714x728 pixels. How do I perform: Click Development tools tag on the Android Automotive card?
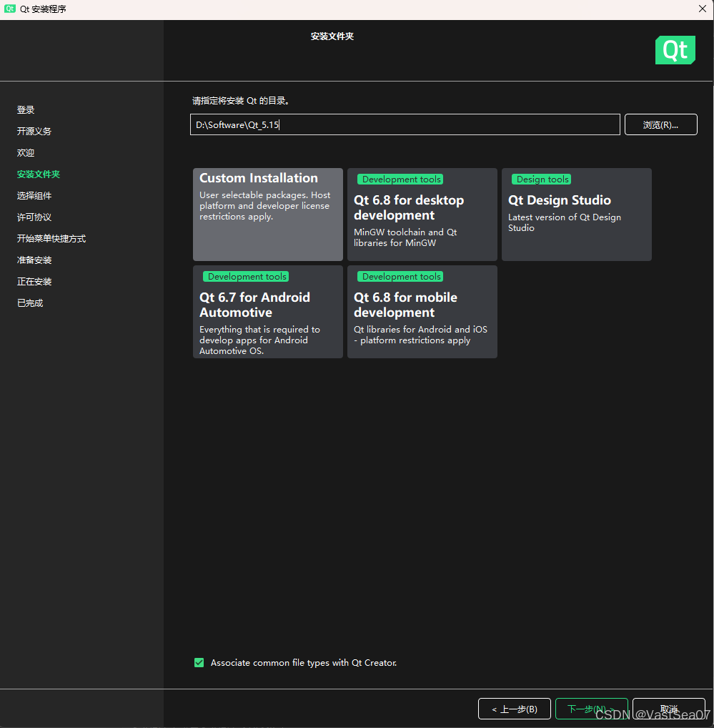click(x=246, y=276)
